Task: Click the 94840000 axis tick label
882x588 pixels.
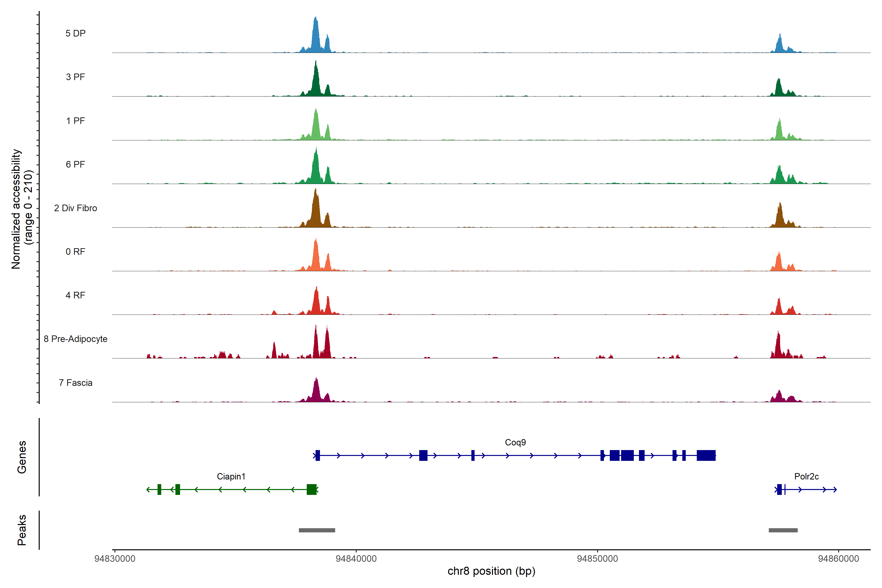Action: tap(356, 559)
